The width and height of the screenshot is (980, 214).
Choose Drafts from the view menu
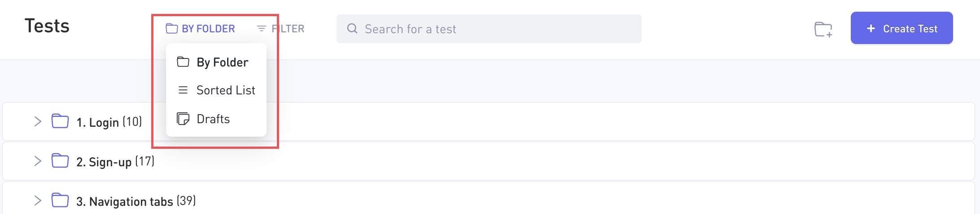216,119
